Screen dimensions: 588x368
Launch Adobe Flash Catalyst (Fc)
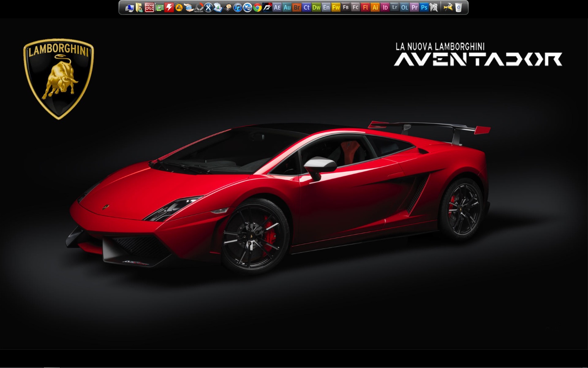(x=355, y=7)
